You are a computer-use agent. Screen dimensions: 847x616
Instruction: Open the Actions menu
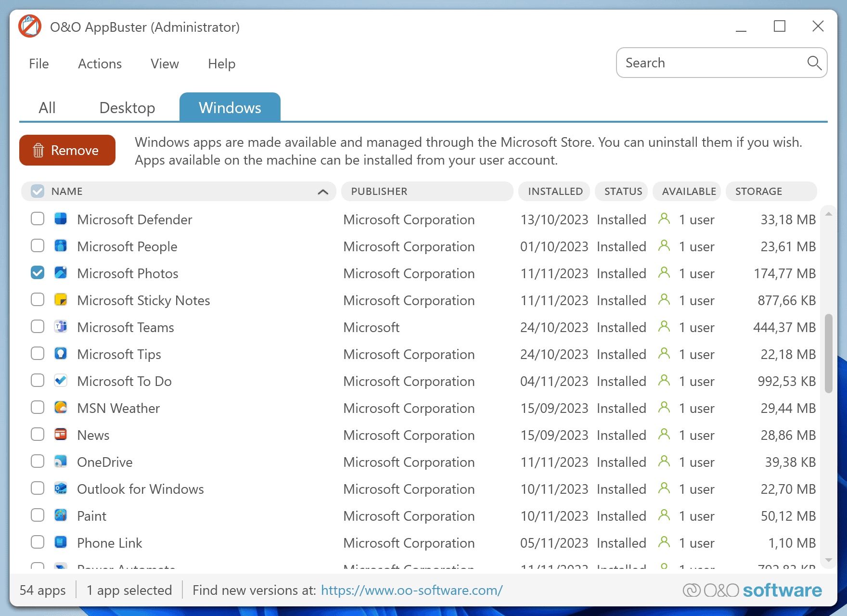click(x=100, y=64)
